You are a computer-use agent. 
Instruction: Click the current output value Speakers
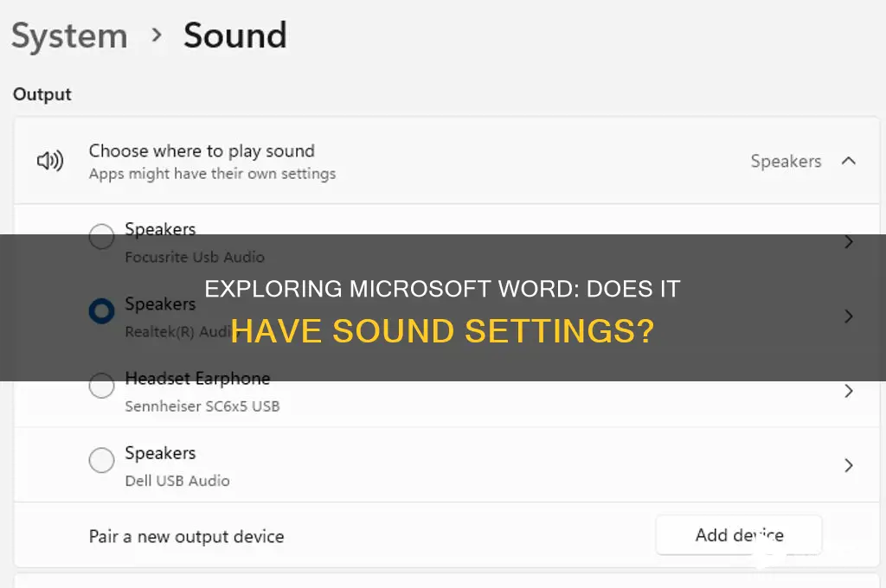pyautogui.click(x=786, y=162)
